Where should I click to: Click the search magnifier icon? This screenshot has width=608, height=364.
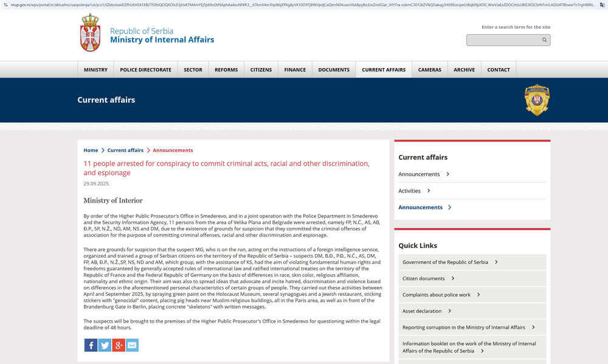pyautogui.click(x=544, y=40)
